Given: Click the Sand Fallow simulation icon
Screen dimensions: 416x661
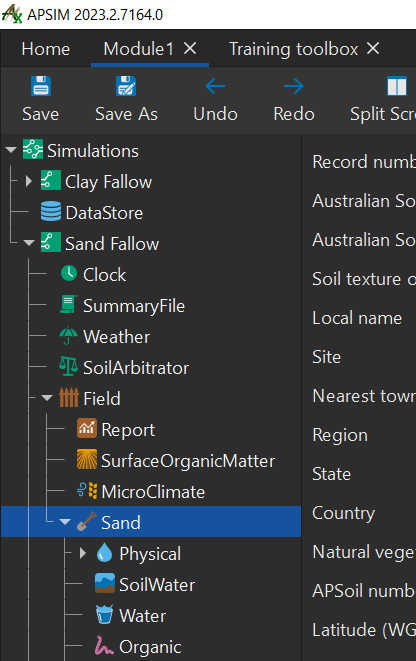Looking at the screenshot, I should pos(51,242).
